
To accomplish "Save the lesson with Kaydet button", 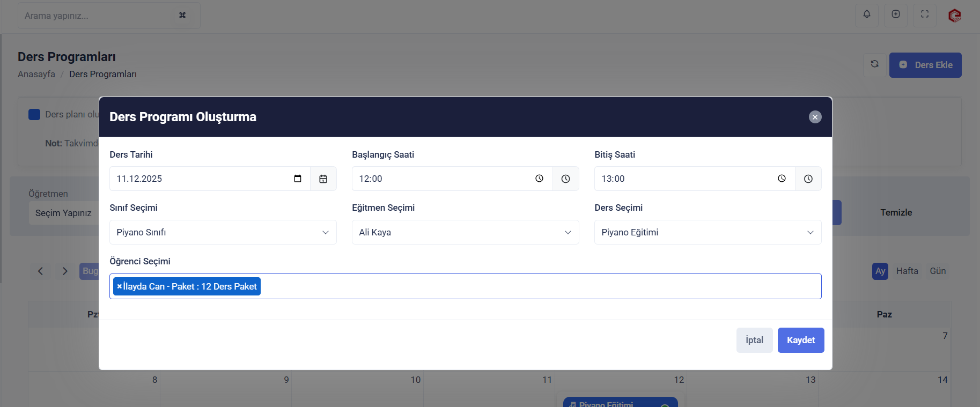I will click(800, 340).
